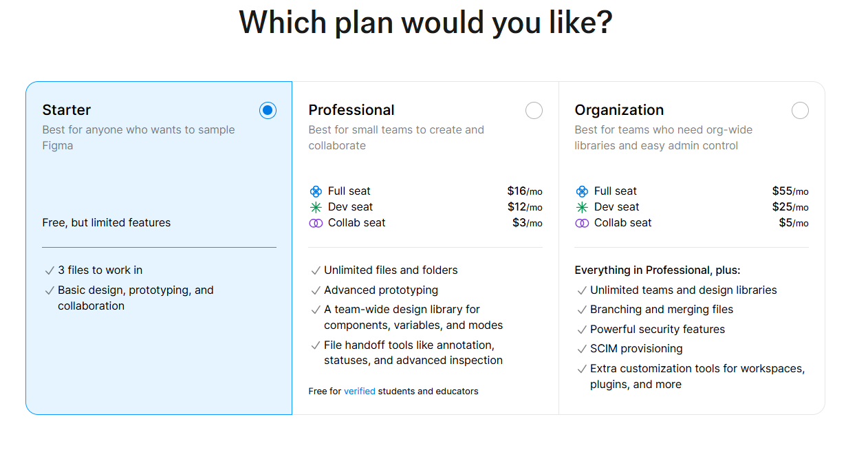868x450 pixels.
Task: Open the 'verified' students link
Action: click(360, 391)
